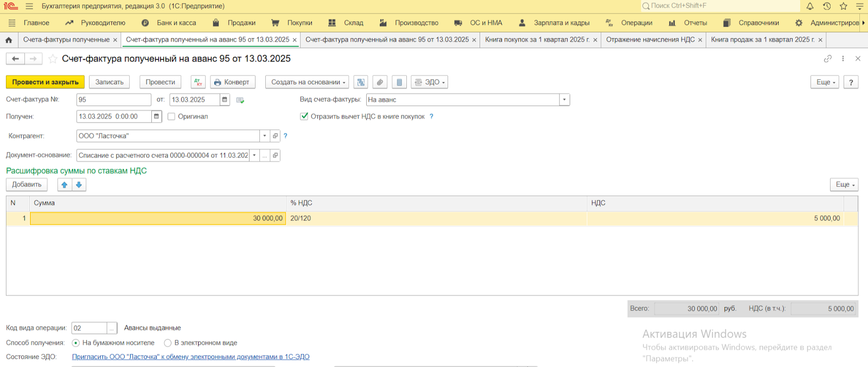
Task: Open the home page icon tab
Action: (x=9, y=40)
